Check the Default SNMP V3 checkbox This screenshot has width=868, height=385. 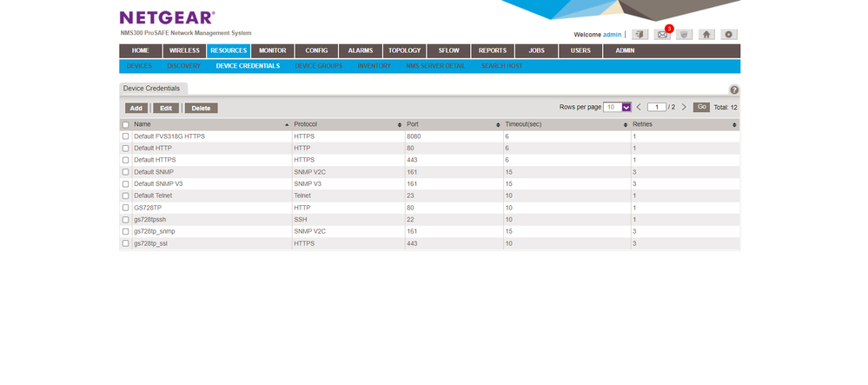[126, 184]
